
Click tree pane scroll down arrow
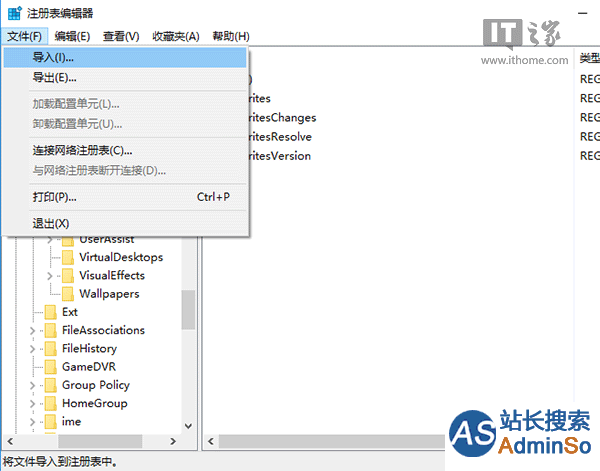(x=188, y=426)
